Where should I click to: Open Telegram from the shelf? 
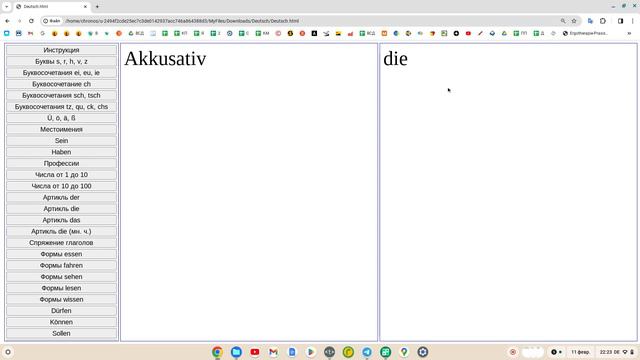click(367, 352)
